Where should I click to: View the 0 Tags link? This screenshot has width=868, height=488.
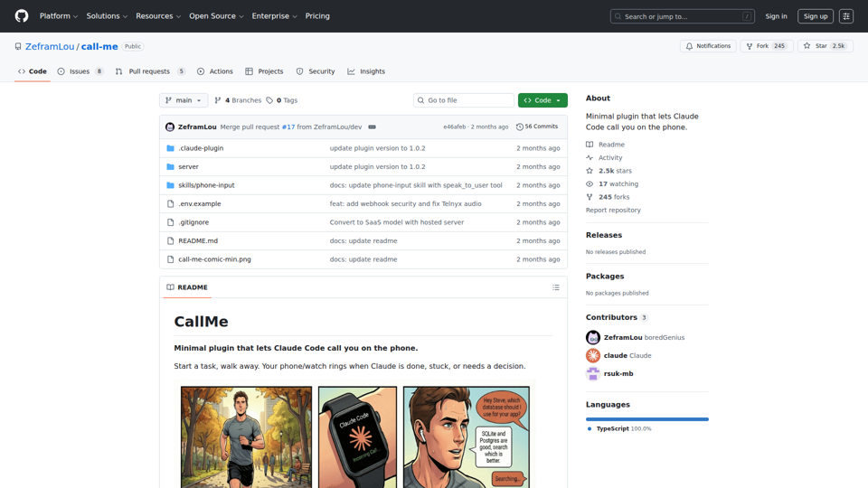tap(282, 100)
